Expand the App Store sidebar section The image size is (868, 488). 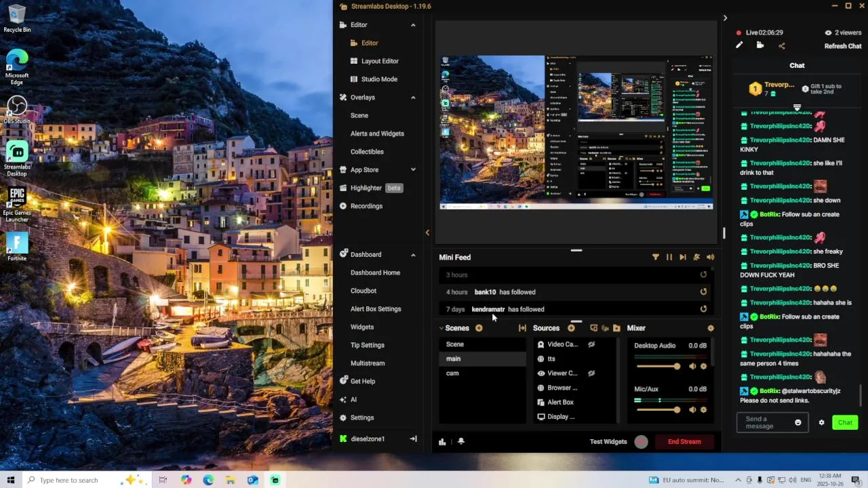click(x=413, y=170)
